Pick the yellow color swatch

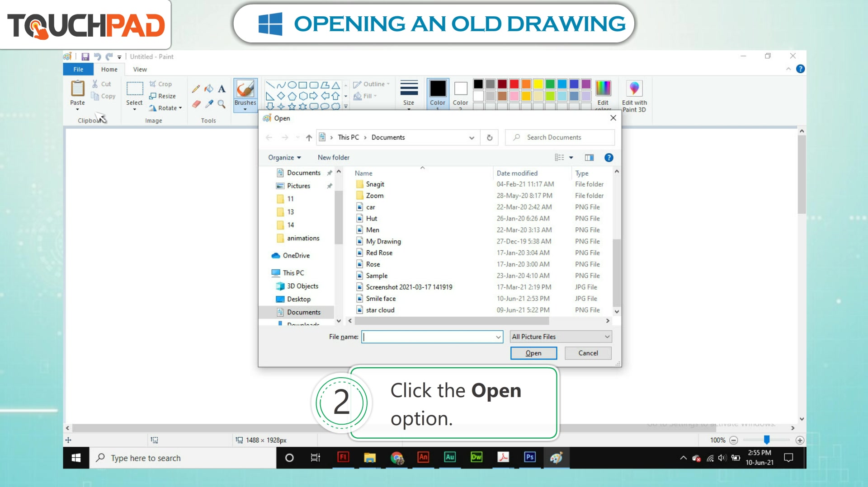pos(538,84)
